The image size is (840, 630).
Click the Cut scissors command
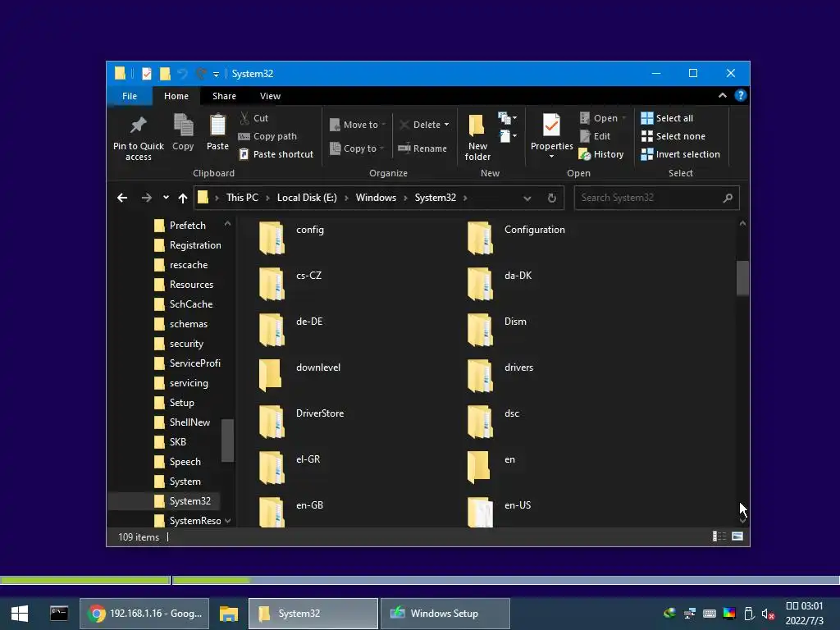click(254, 118)
